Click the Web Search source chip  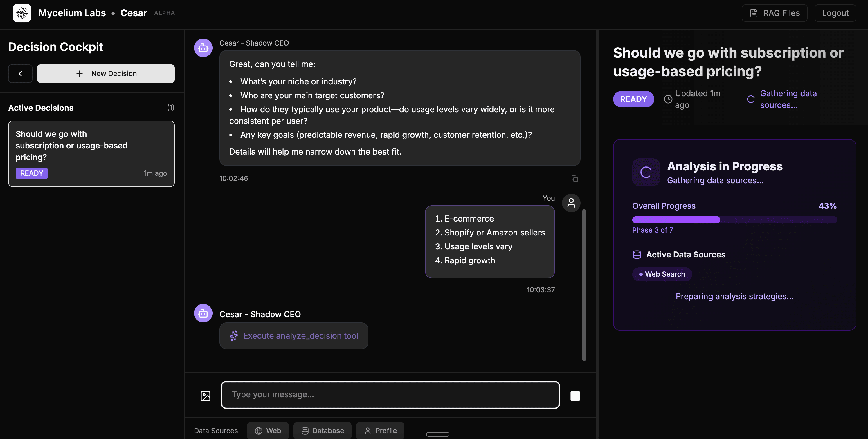[662, 274]
